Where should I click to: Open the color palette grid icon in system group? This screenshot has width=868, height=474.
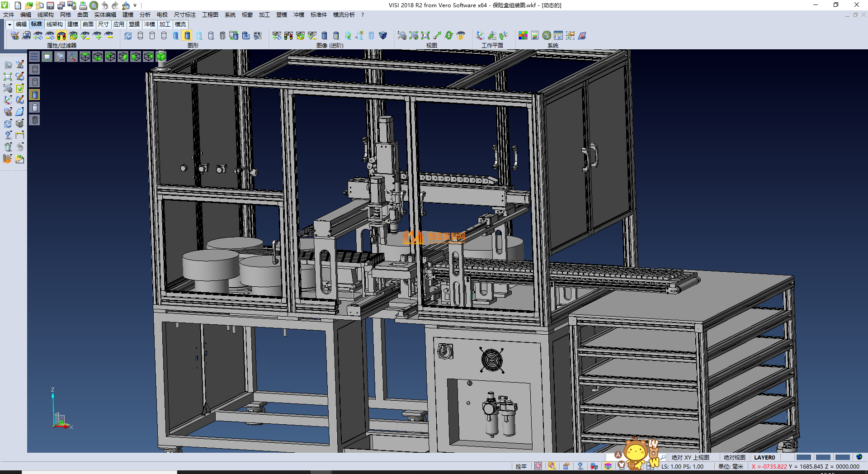[523, 36]
